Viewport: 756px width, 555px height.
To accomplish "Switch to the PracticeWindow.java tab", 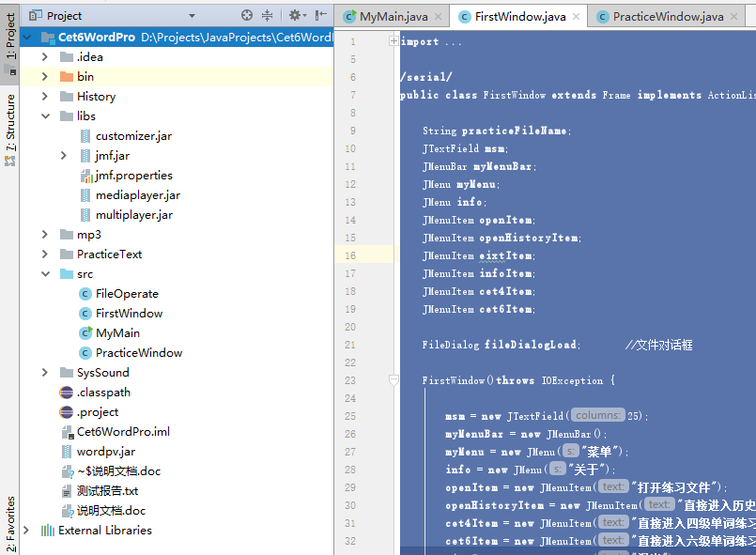I will click(668, 16).
